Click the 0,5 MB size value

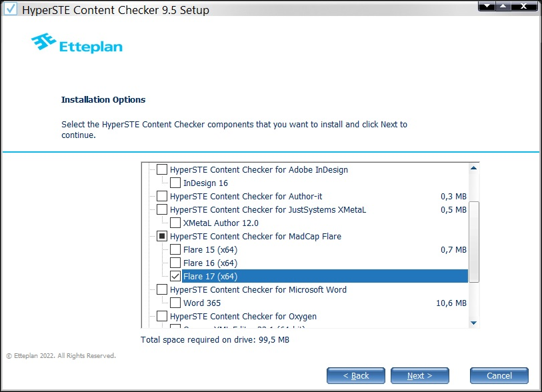click(x=453, y=210)
